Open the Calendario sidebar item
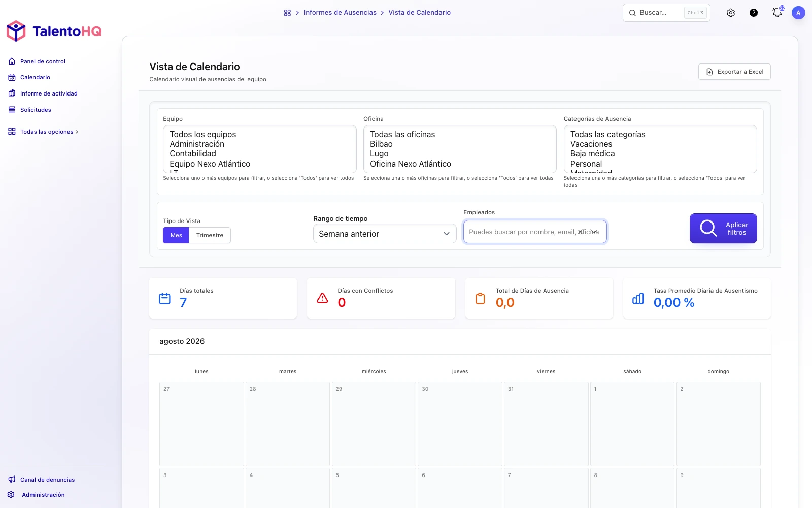 click(35, 78)
